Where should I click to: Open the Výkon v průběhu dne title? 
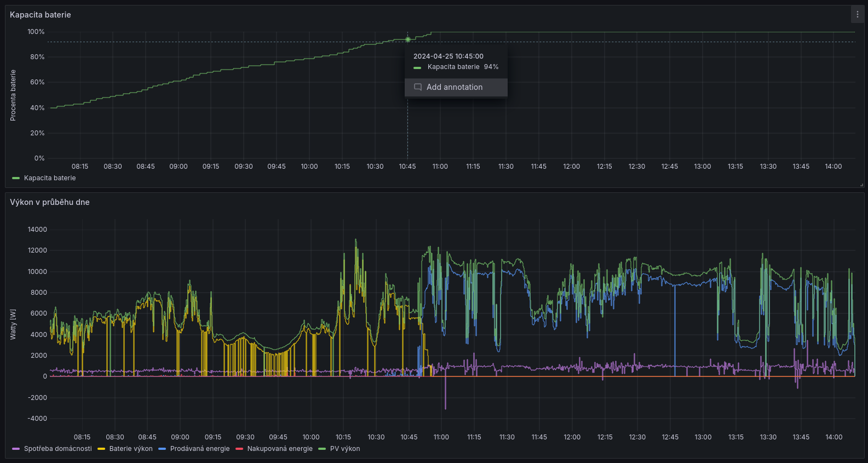pyautogui.click(x=50, y=202)
